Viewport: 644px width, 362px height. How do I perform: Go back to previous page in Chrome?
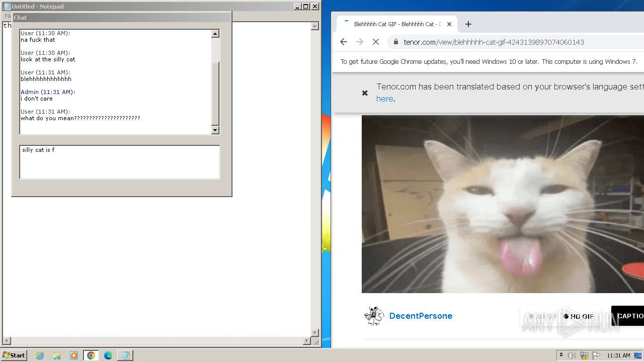click(x=344, y=42)
